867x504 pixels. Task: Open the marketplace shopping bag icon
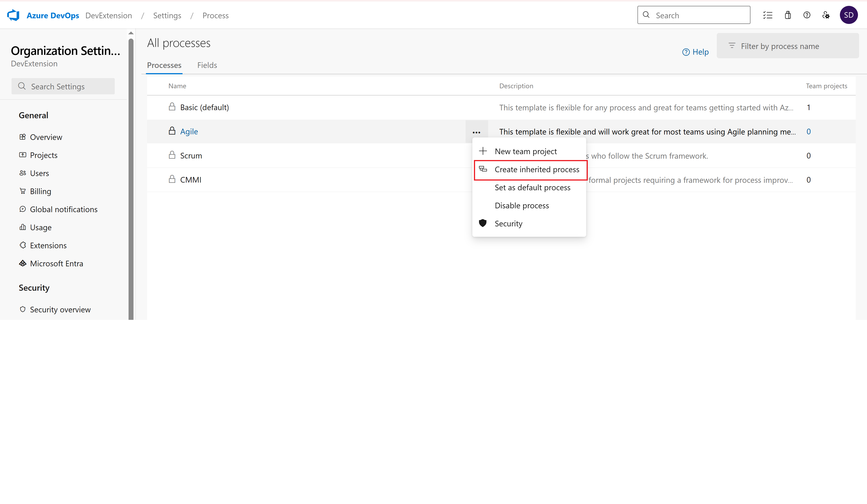[787, 15]
